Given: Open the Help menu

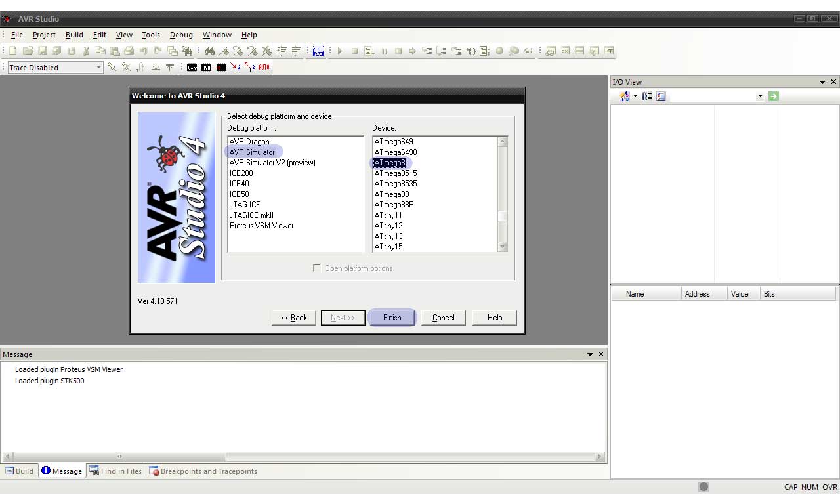Looking at the screenshot, I should [249, 35].
